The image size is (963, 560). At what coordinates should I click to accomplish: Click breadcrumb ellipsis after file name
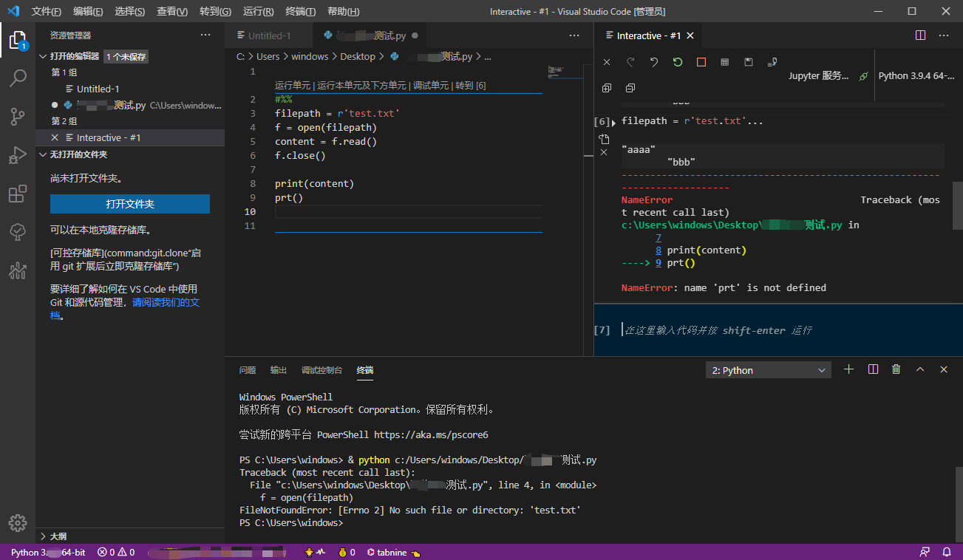pyautogui.click(x=487, y=56)
